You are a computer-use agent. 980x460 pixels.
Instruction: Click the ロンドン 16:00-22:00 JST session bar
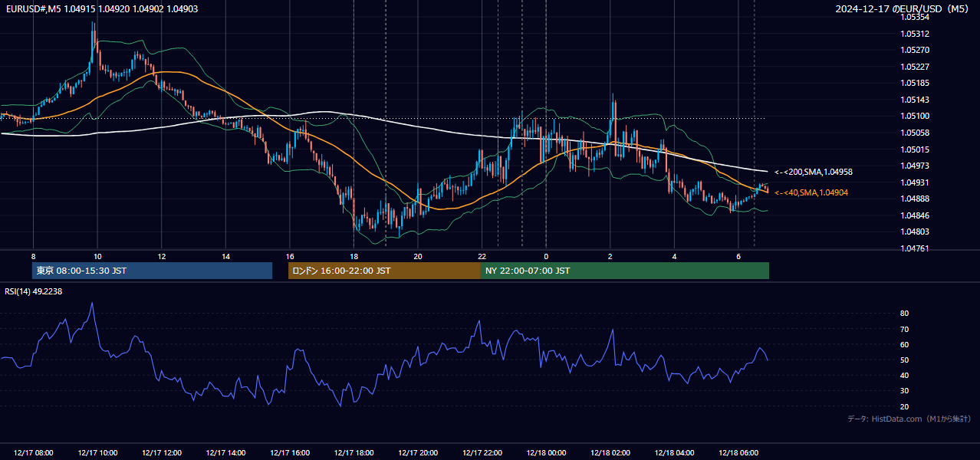[x=384, y=271]
